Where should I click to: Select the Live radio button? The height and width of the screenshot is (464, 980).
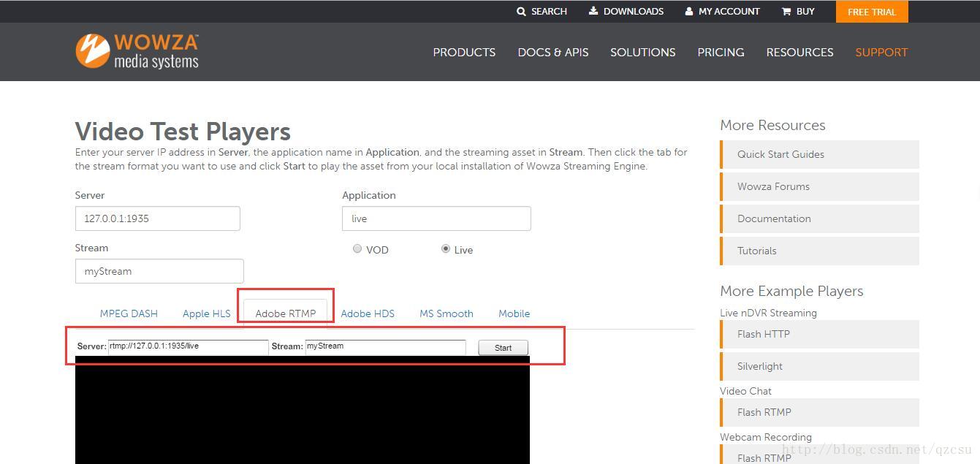click(446, 248)
